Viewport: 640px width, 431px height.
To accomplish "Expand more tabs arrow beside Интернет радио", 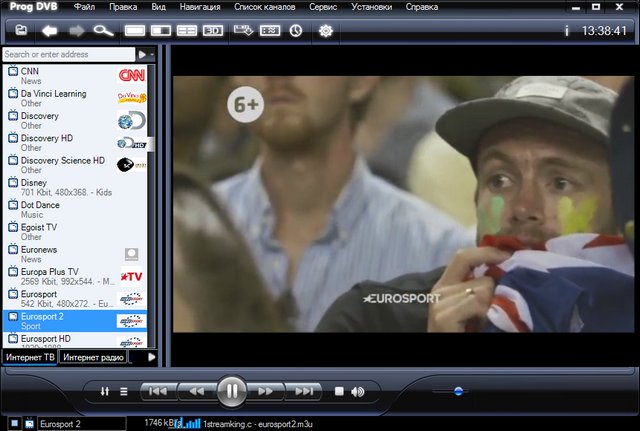I will [151, 357].
